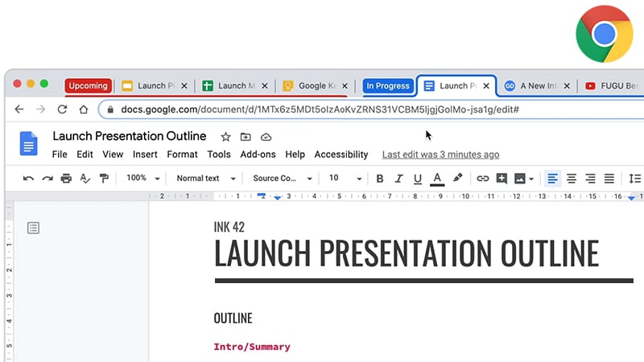The height and width of the screenshot is (362, 644).
Task: Click the Insert link icon
Action: (482, 179)
